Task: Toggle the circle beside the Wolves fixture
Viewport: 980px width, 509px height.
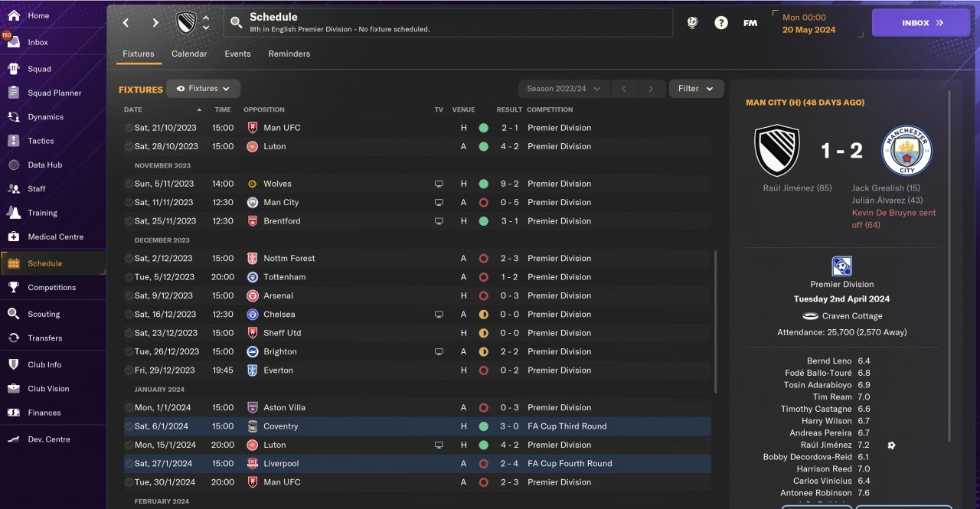Action: point(129,184)
